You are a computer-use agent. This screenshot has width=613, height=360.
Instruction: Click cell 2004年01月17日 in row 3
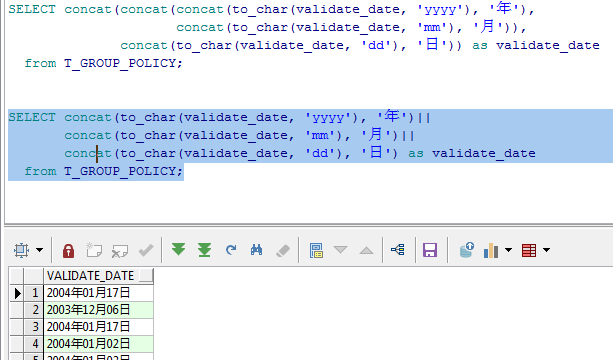pos(98,327)
